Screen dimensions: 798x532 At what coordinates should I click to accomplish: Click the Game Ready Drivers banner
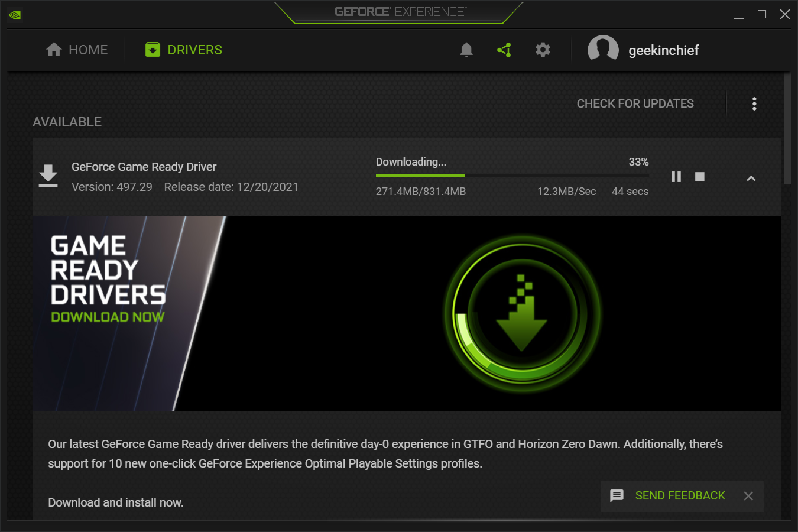click(x=407, y=313)
